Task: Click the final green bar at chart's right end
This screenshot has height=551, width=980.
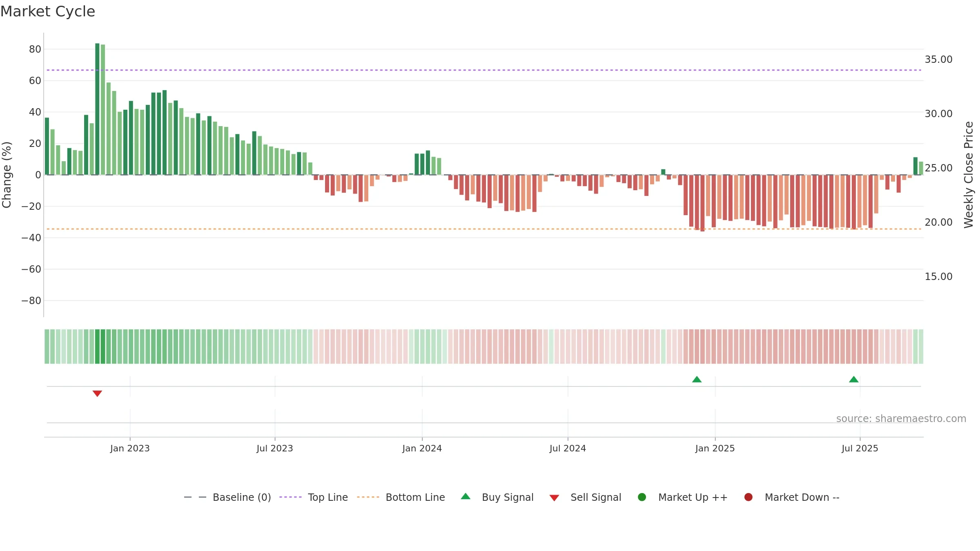Action: (921, 168)
